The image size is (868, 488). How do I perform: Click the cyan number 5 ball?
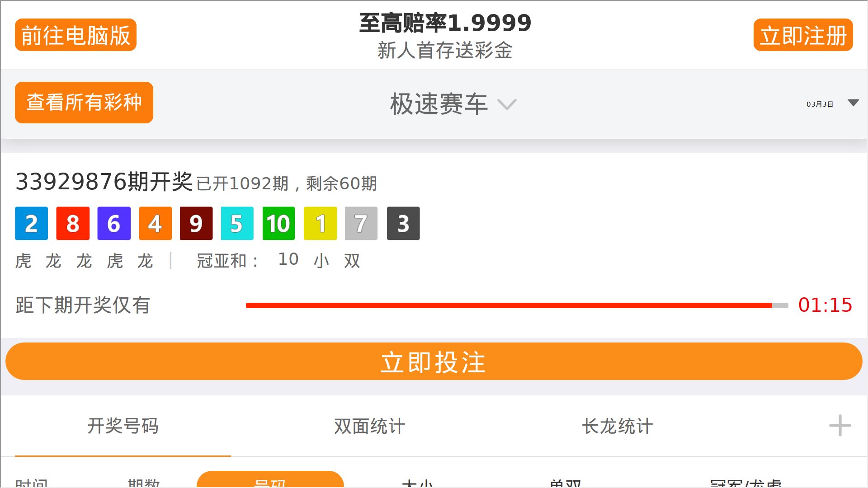coord(237,223)
